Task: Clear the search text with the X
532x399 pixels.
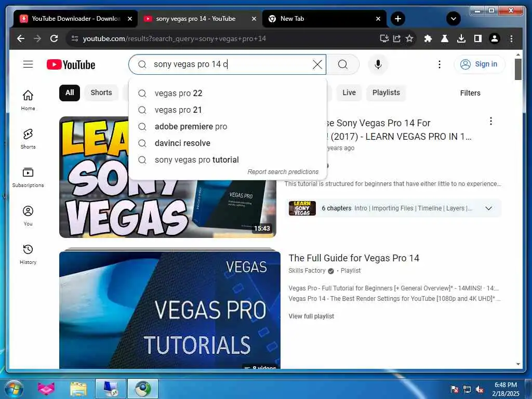Action: pyautogui.click(x=317, y=64)
